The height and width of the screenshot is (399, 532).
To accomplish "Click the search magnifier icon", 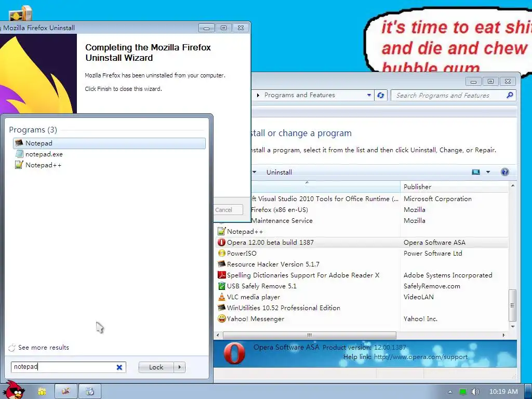I will tap(510, 96).
